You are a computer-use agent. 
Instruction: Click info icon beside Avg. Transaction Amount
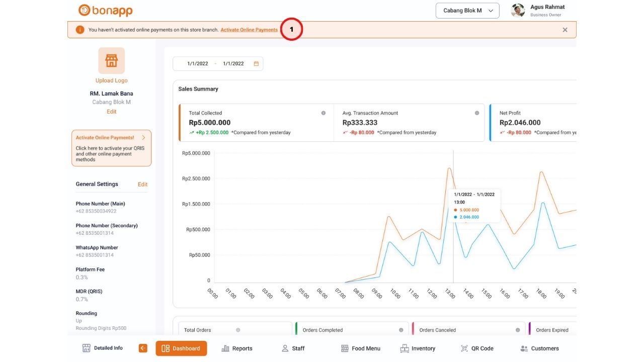[477, 113]
